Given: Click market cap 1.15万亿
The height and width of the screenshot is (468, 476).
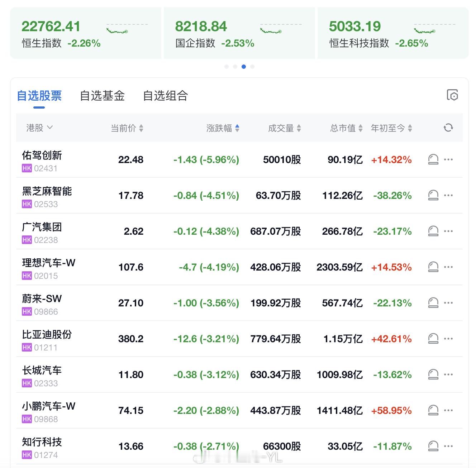Looking at the screenshot, I should point(343,339).
